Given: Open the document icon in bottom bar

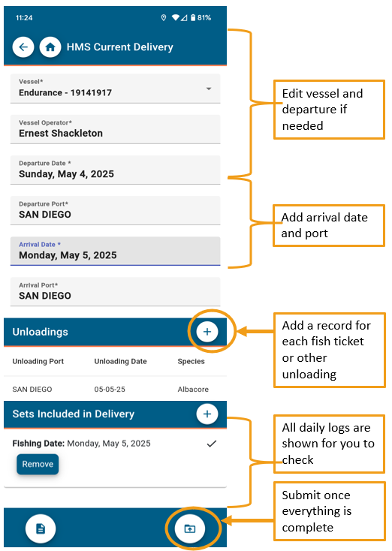Looking at the screenshot, I should point(41,528).
